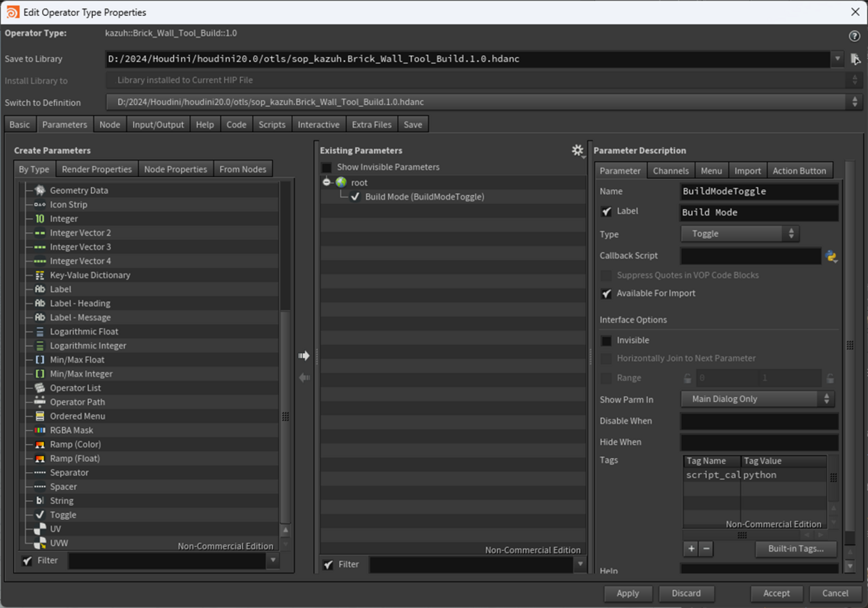This screenshot has height=608, width=868.
Task: Select the Operator Path parameter type
Action: click(77, 402)
